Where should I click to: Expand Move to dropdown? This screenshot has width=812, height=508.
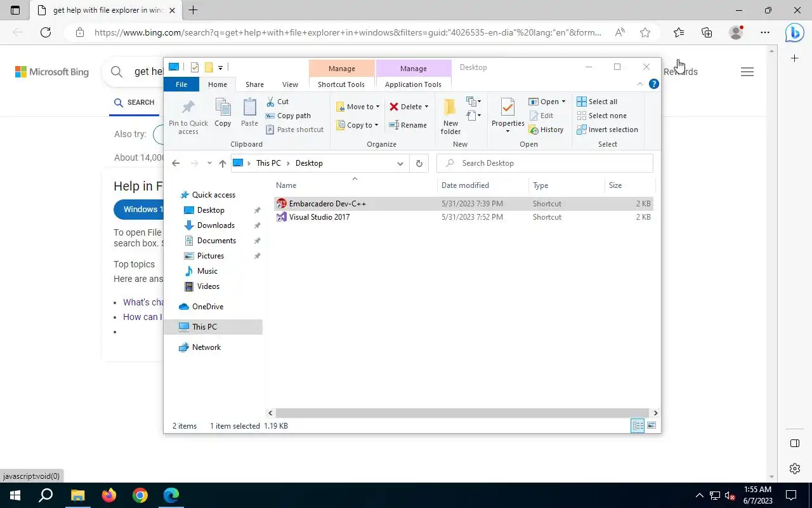coord(377,107)
